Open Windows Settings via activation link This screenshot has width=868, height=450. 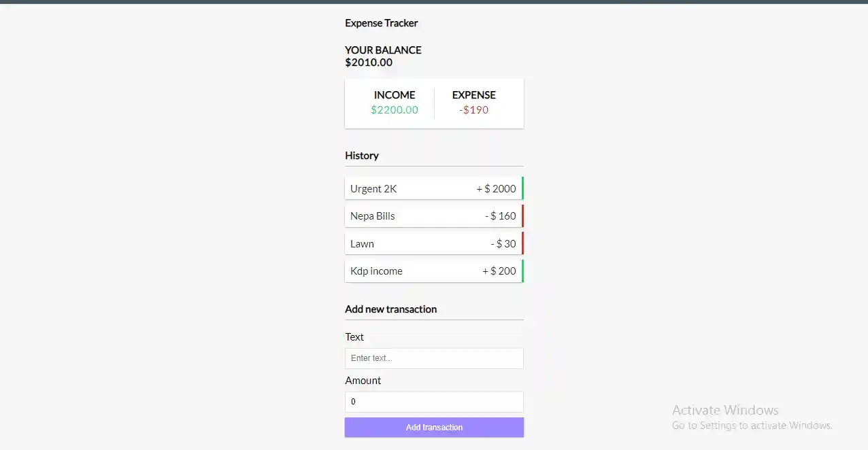752,425
